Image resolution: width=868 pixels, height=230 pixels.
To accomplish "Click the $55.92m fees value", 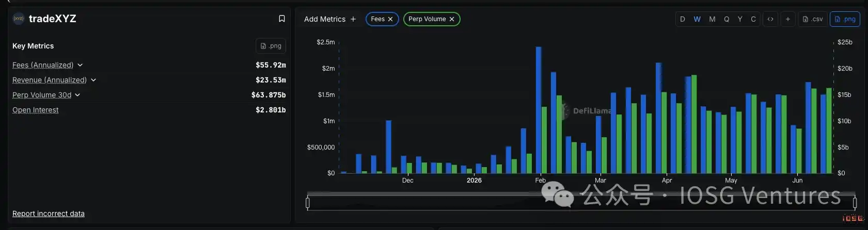I will pyautogui.click(x=271, y=65).
